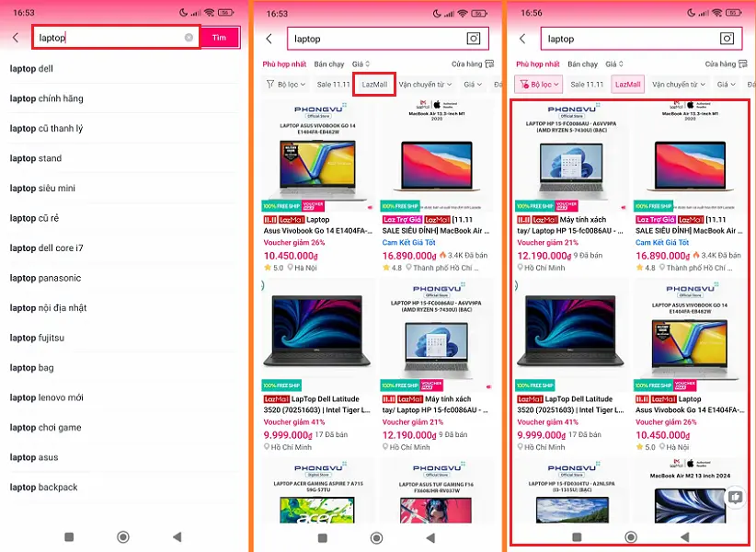Switch to the Bán chạy tab in the middle screen
This screenshot has width=756, height=552.
(x=329, y=64)
